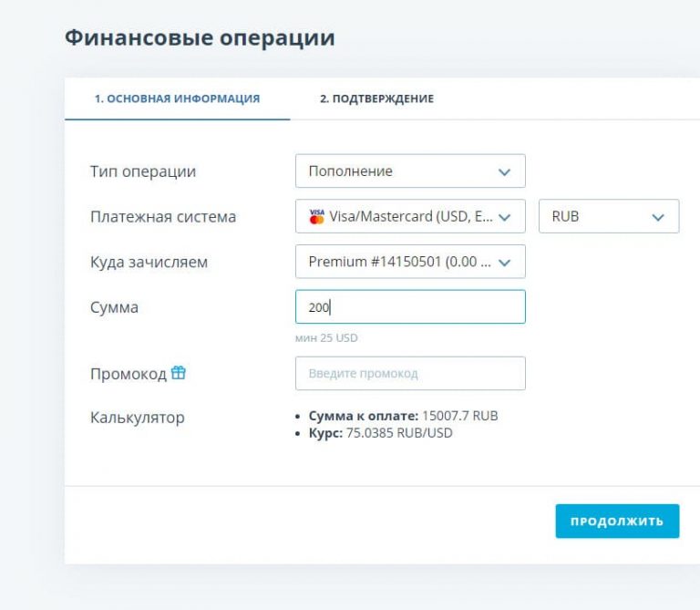Select the Premium #14150501 account dropdown
This screenshot has width=700, height=610.
(401, 263)
